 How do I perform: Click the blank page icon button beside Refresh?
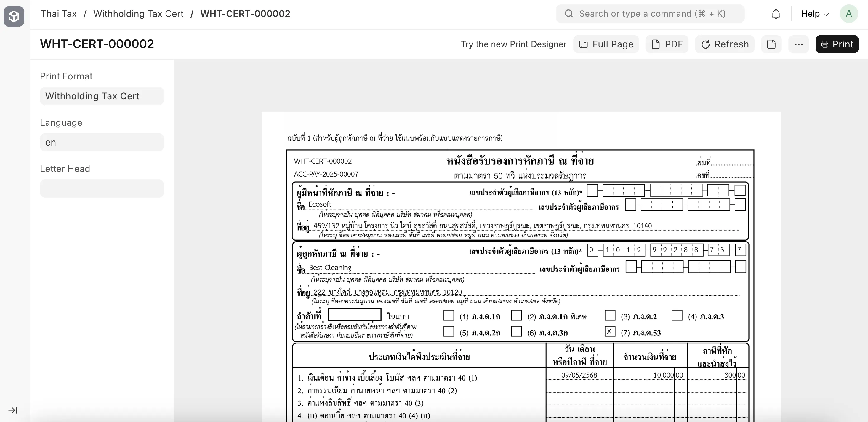coord(771,44)
